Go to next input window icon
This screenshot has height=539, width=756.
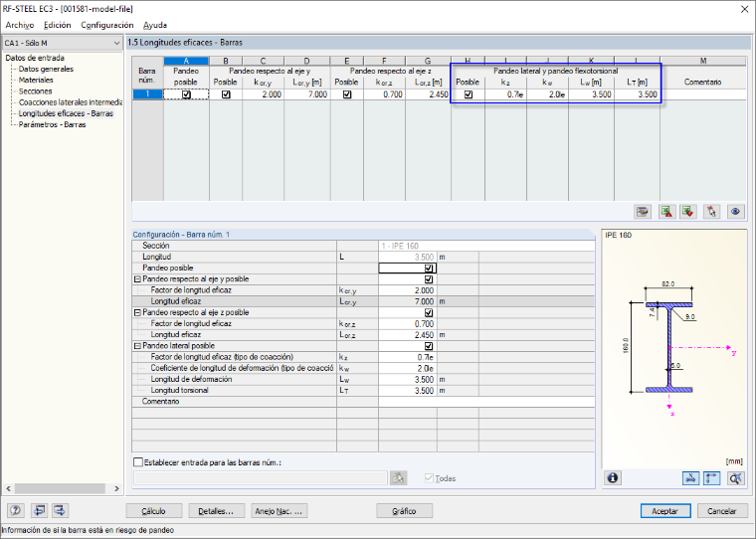[x=60, y=510]
